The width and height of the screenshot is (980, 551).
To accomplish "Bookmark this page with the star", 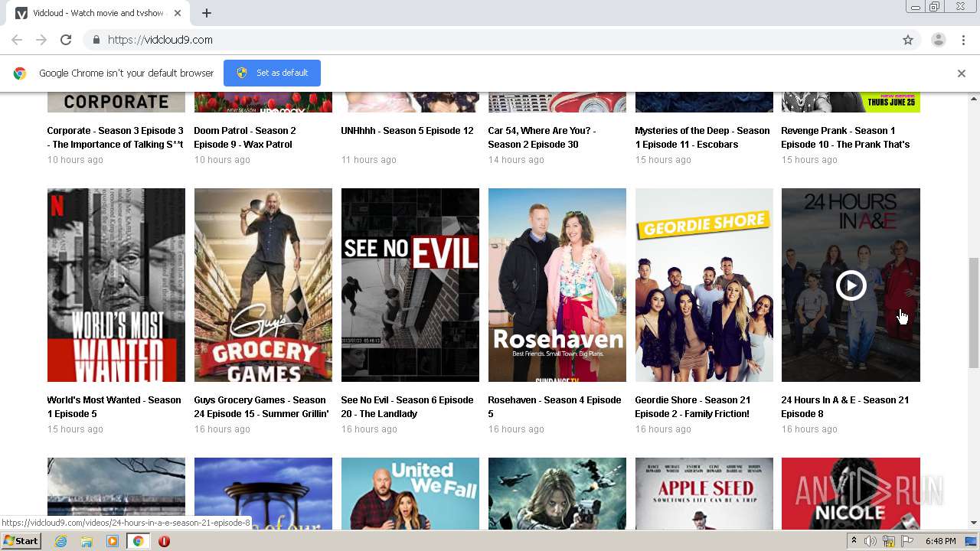I will (908, 40).
